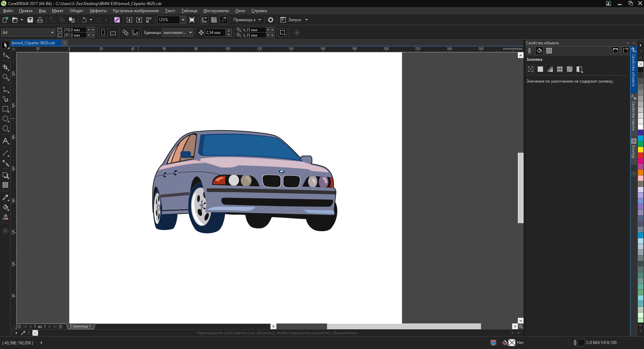Select the Drop Shadow tool
The width and height of the screenshot is (644, 349).
click(x=5, y=175)
